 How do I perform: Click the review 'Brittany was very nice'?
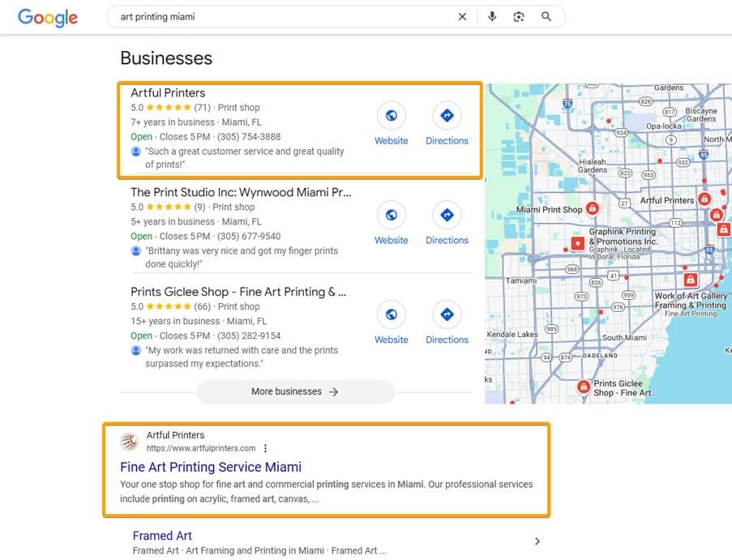[242, 257]
